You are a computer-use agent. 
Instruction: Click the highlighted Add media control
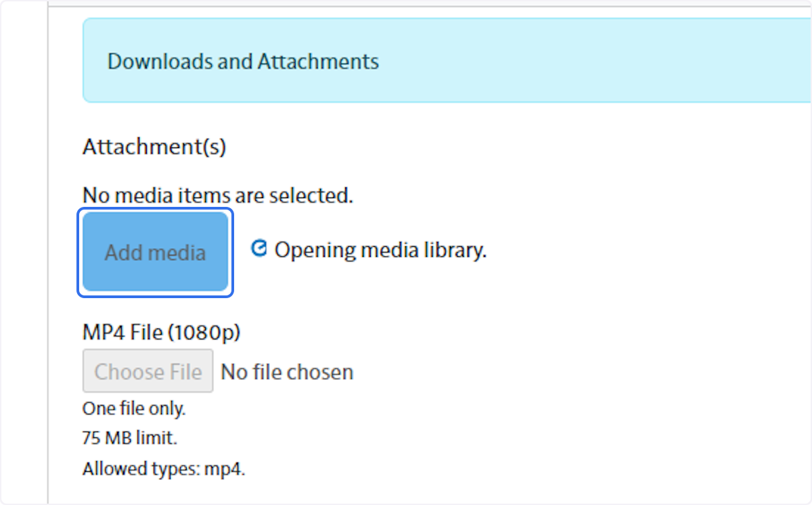coord(154,251)
